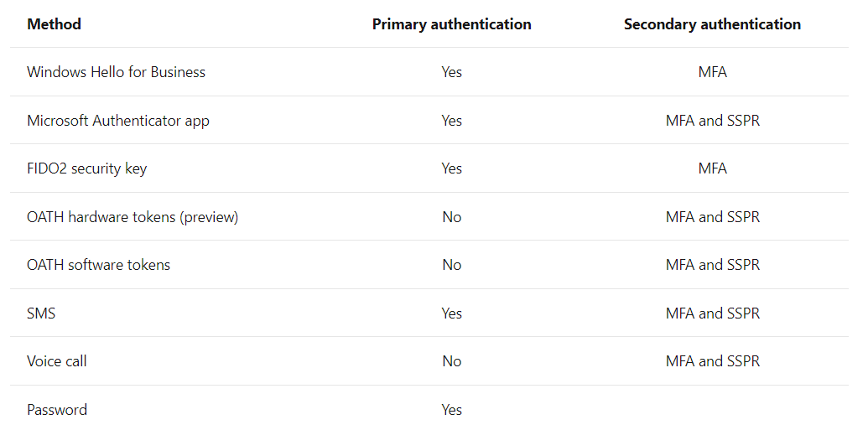Click No in the Voice call row

click(451, 361)
